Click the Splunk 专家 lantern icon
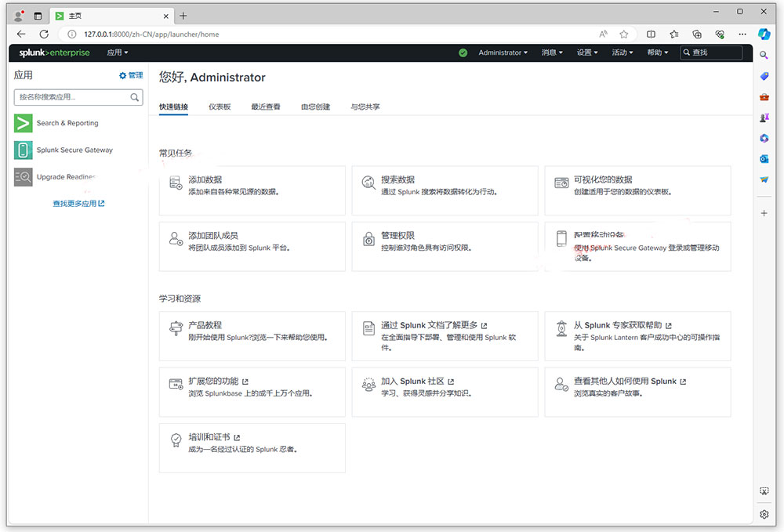The height and width of the screenshot is (532, 784). (x=561, y=328)
